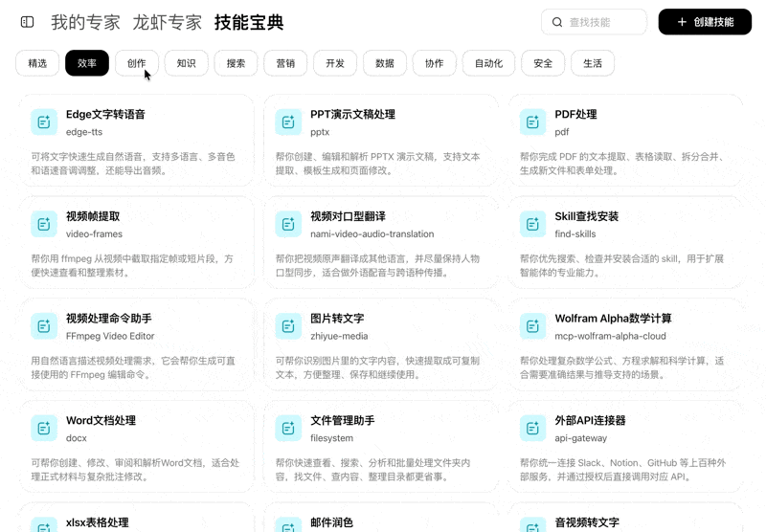Filter skills by 安全 category

coord(543,63)
